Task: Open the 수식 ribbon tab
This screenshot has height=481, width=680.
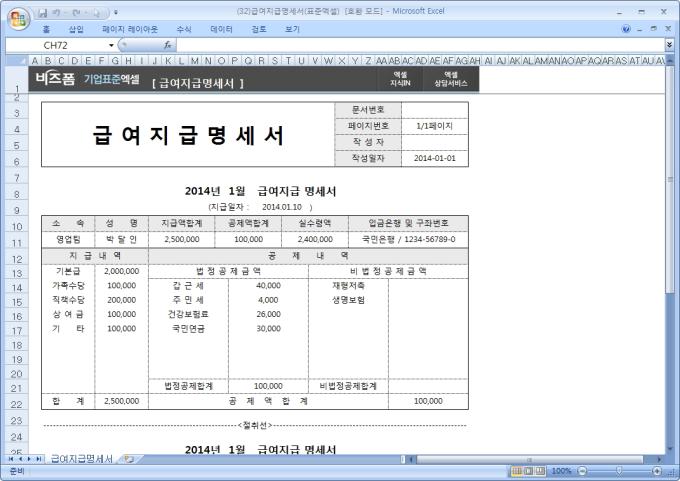Action: (183, 29)
